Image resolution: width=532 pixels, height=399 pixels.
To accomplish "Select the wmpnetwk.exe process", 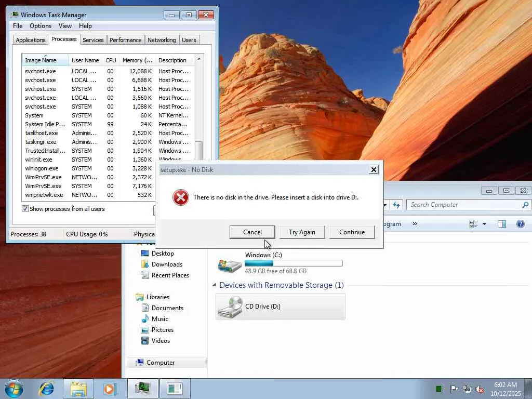I will pyautogui.click(x=89, y=195).
